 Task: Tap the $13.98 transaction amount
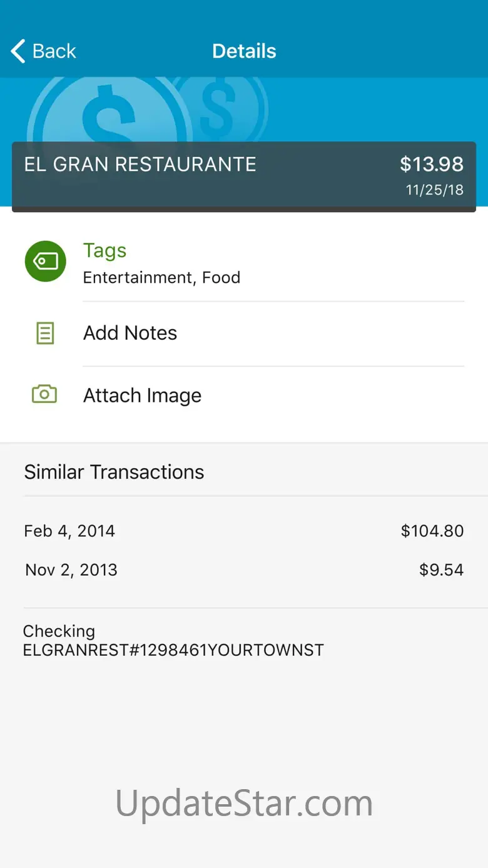tap(432, 165)
